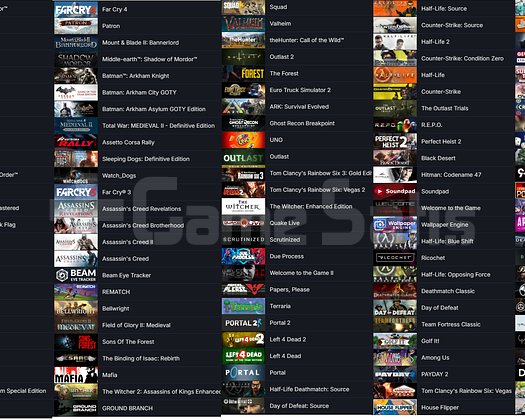Viewport: 525px width, 420px height.
Task: Select the Watch_Dogs title
Action: click(x=119, y=176)
